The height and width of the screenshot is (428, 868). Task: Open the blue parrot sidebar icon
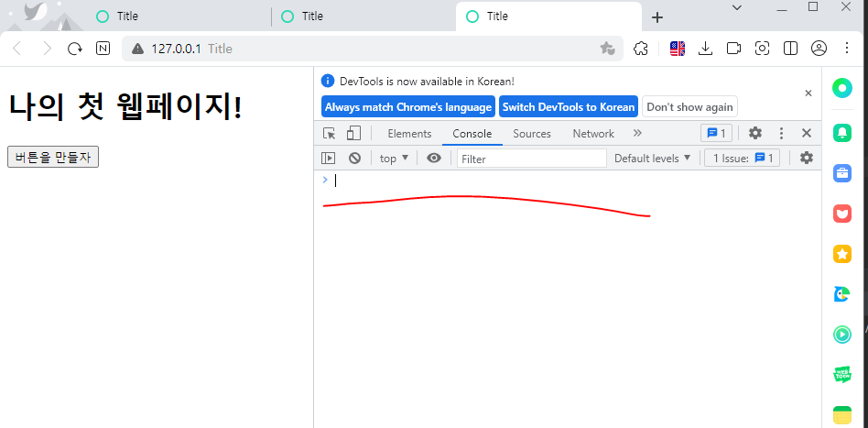842,294
